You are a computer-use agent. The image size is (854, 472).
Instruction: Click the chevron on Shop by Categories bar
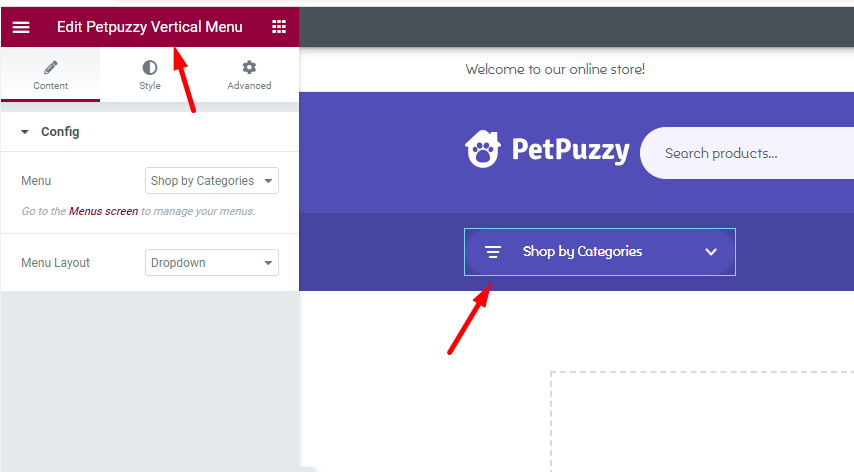click(x=711, y=252)
